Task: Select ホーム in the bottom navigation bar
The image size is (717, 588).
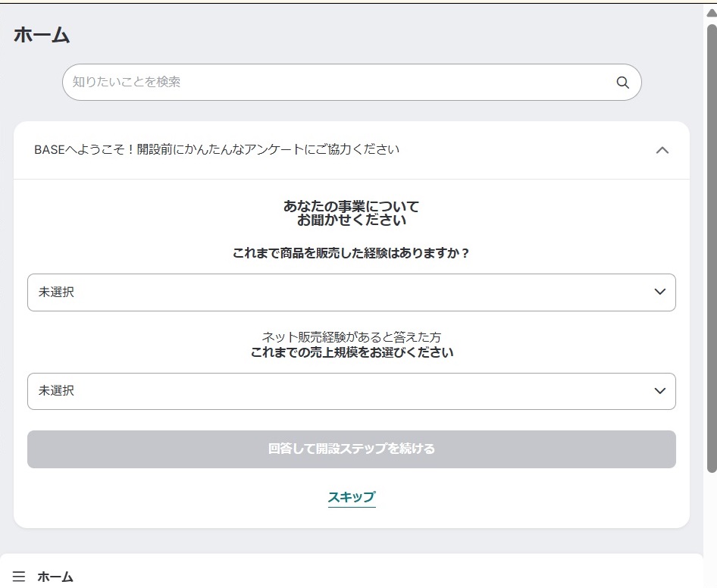Action: tap(55, 577)
